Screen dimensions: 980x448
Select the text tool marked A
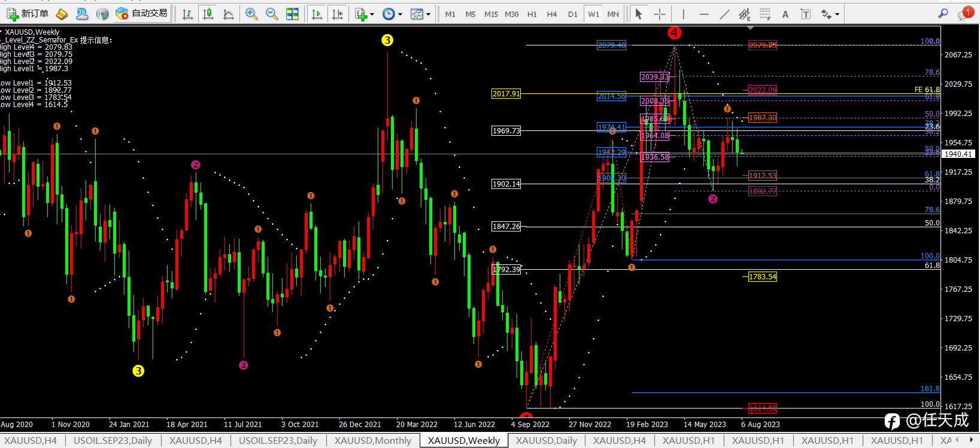coord(785,14)
